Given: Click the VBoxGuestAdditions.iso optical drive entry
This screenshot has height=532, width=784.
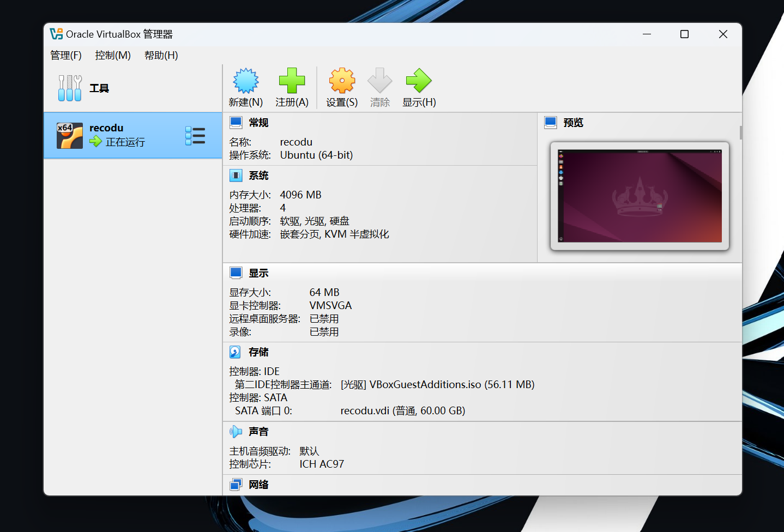Looking at the screenshot, I should [x=437, y=384].
